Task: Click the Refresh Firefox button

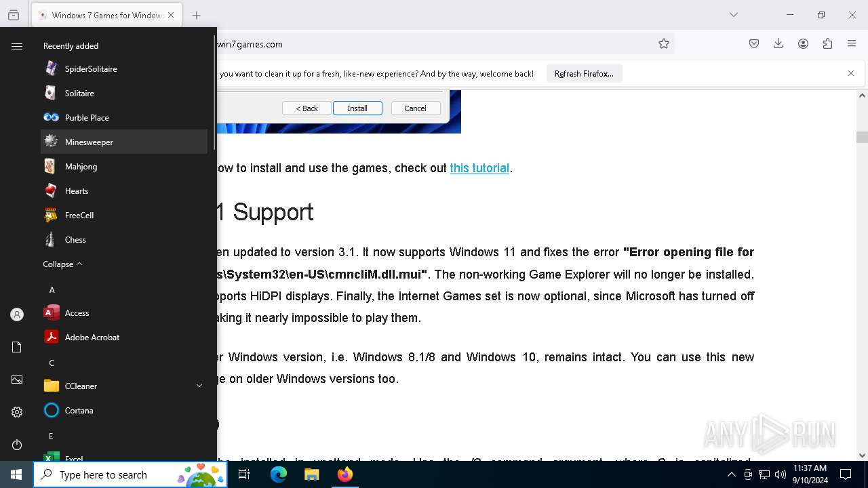Action: 584,73
